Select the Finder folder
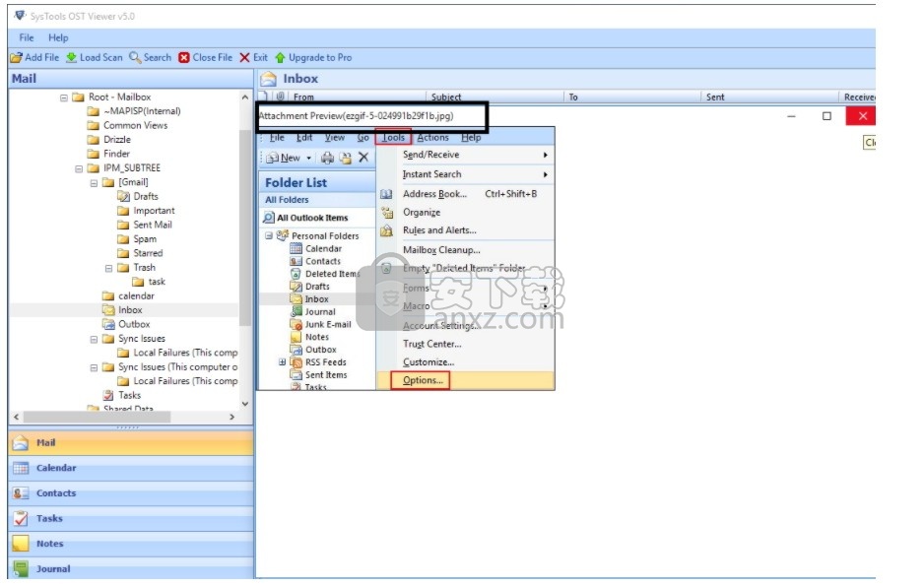 116,154
